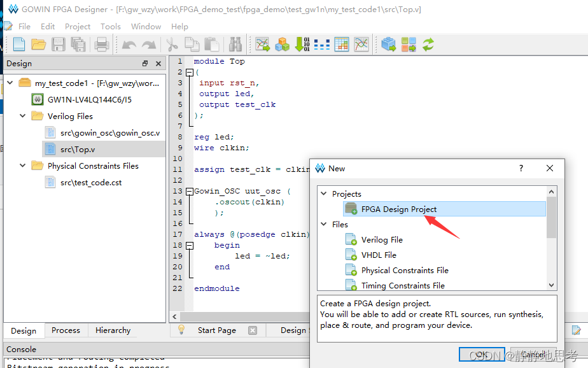Image resolution: width=588 pixels, height=368 pixels.
Task: Open the FloorPlanner grid table icon
Action: (342, 45)
